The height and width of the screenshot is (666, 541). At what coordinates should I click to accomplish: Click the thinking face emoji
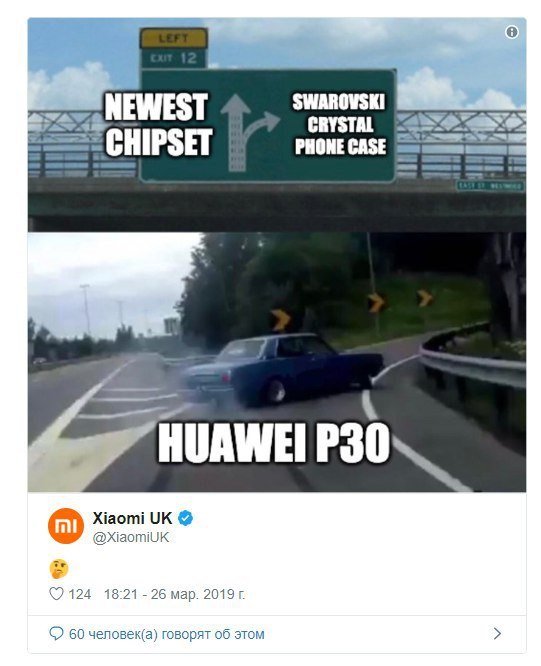pyautogui.click(x=59, y=569)
